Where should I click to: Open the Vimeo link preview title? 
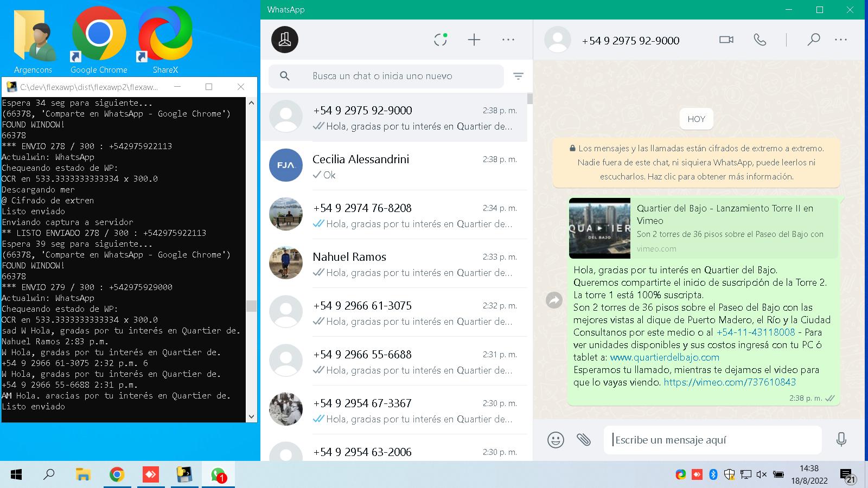[x=725, y=214]
